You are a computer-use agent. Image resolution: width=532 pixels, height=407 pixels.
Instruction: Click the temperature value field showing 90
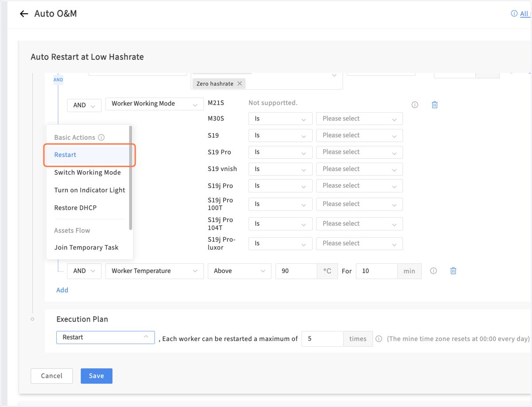296,271
